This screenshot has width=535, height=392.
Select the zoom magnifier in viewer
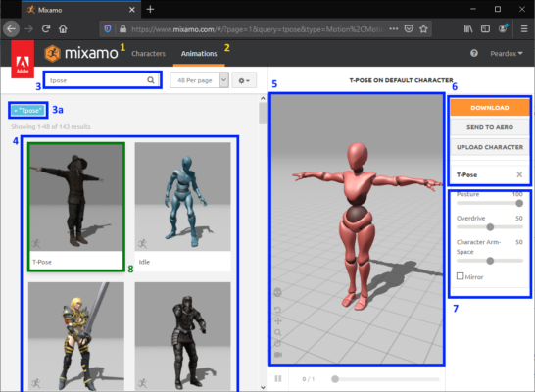(277, 332)
